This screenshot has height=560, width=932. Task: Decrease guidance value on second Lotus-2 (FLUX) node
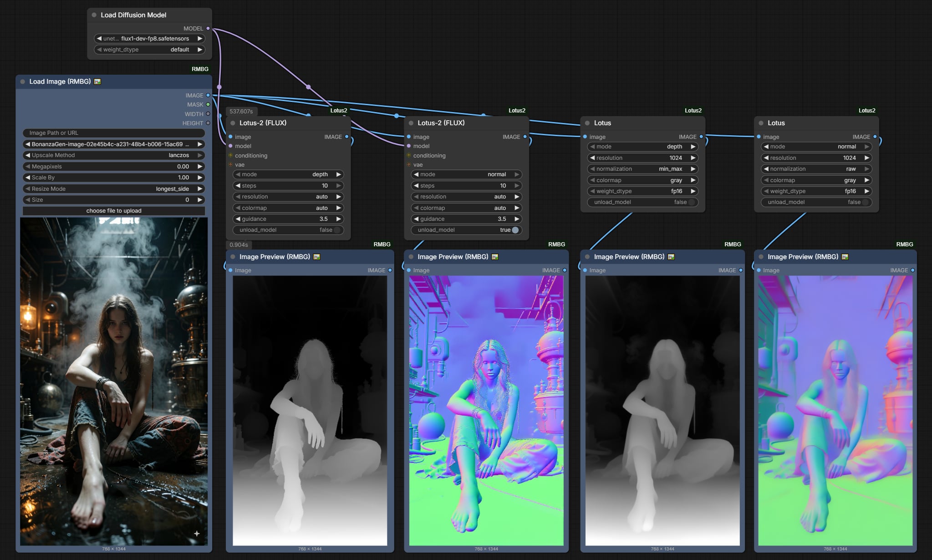pyautogui.click(x=416, y=219)
